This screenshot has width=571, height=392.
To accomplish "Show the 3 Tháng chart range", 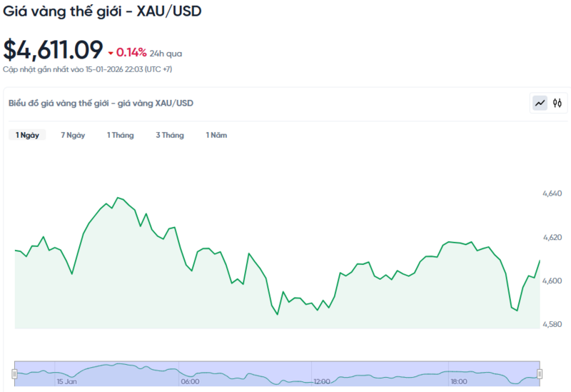I will pos(170,135).
